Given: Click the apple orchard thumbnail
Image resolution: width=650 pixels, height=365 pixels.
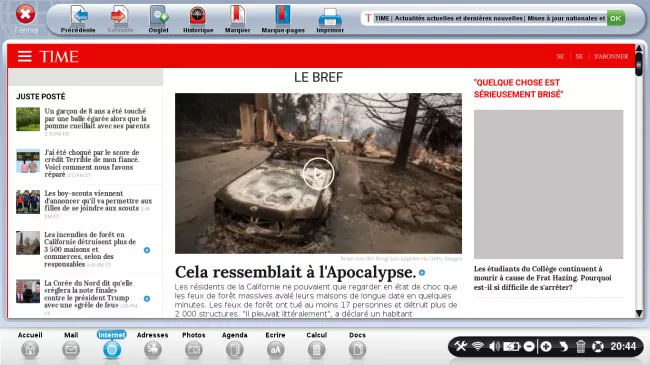Looking at the screenshot, I should tap(28, 119).
